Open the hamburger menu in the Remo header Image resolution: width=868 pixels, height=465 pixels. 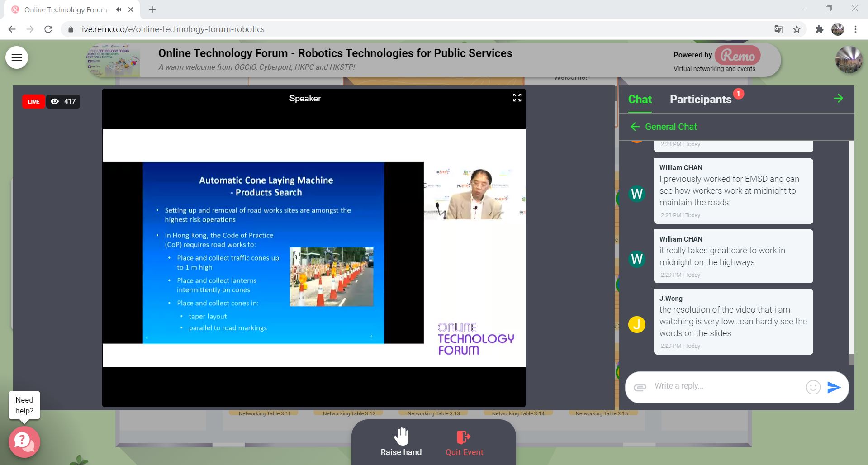pos(17,57)
